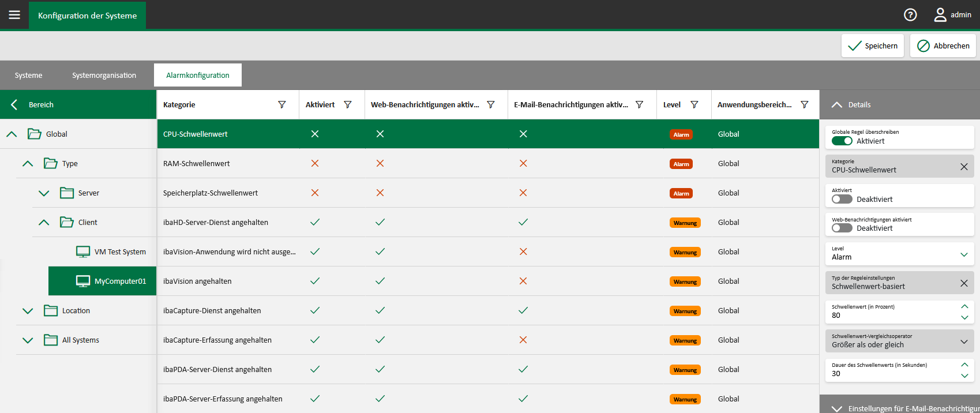Open the Level dropdown
Screen dimensions: 980x413
tap(964, 254)
